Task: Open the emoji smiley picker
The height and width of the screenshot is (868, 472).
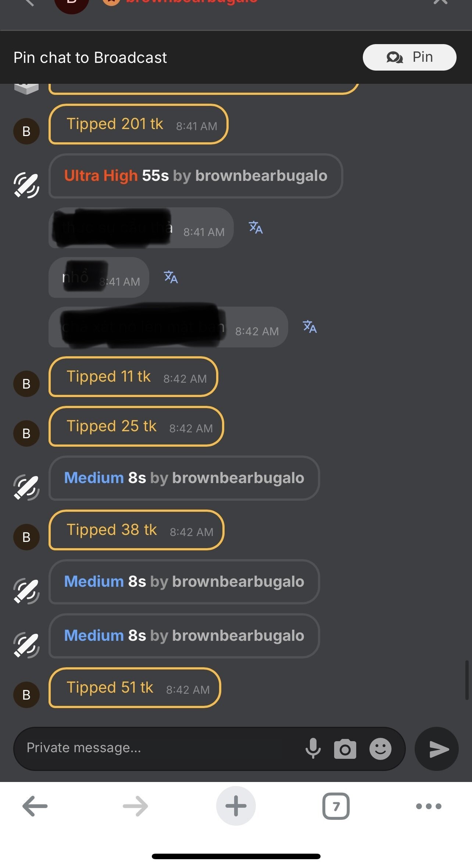Action: pyautogui.click(x=380, y=749)
